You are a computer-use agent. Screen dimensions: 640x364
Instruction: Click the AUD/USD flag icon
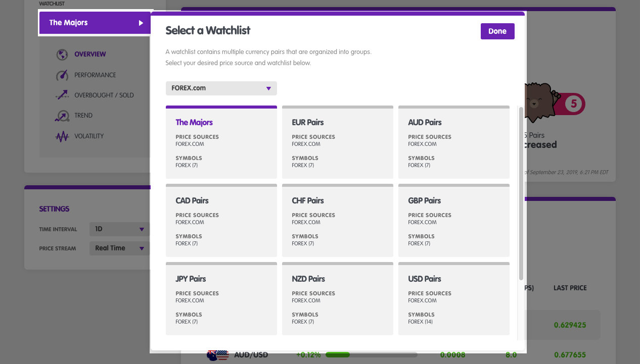coord(218,355)
